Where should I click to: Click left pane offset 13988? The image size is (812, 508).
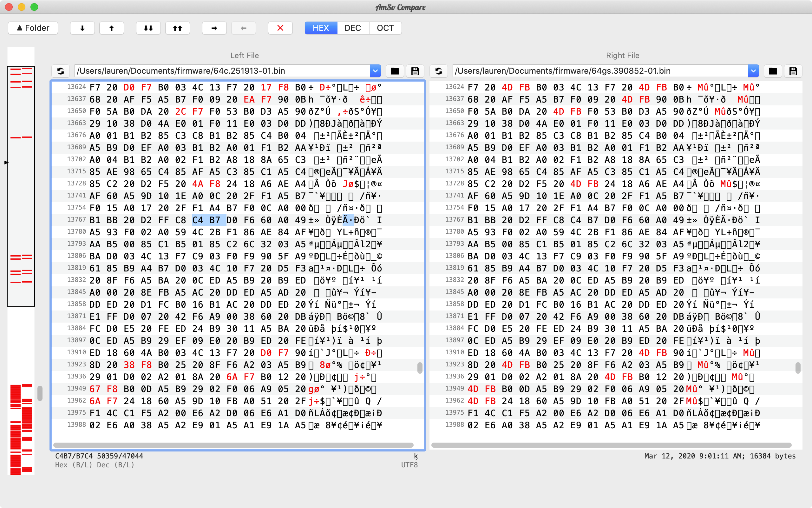76,425
